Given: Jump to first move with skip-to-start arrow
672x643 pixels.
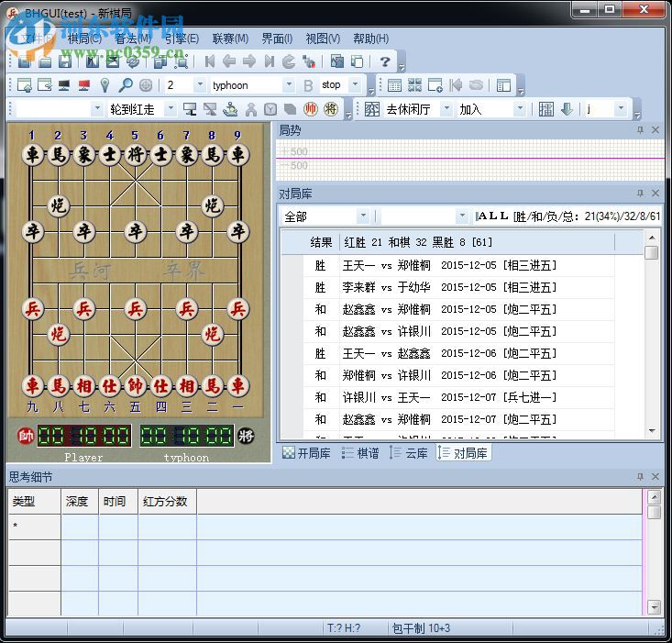Looking at the screenshot, I should 209,61.
